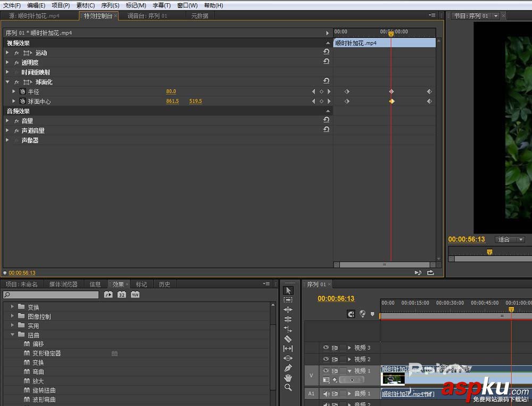Click the 球面中心 X value 861.5
Image resolution: width=532 pixels, height=406 pixels.
[172, 101]
